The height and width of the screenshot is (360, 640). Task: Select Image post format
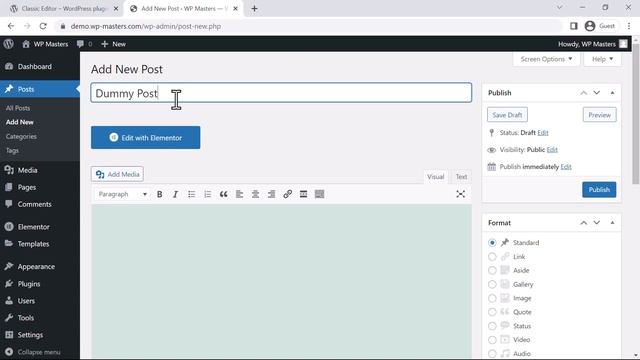click(x=492, y=298)
